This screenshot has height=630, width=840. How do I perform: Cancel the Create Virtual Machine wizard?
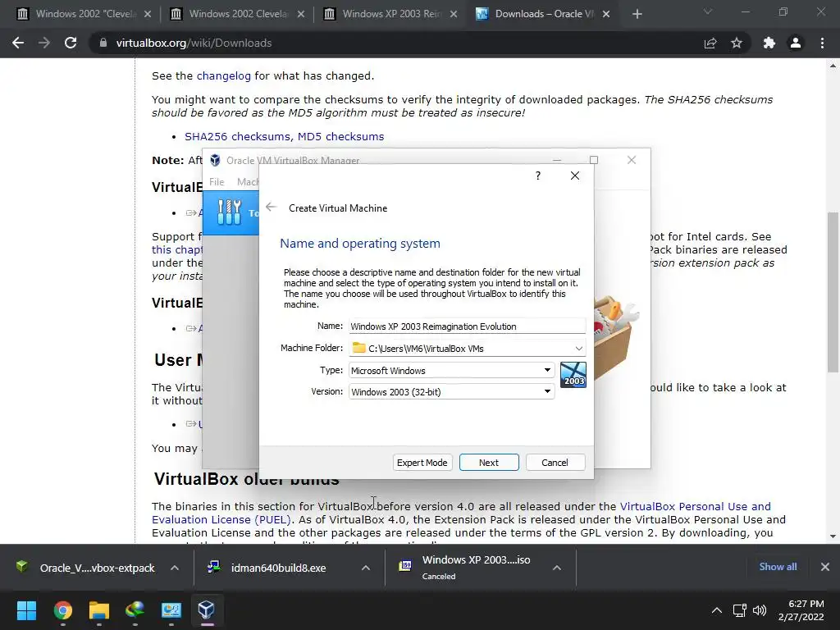[555, 463]
